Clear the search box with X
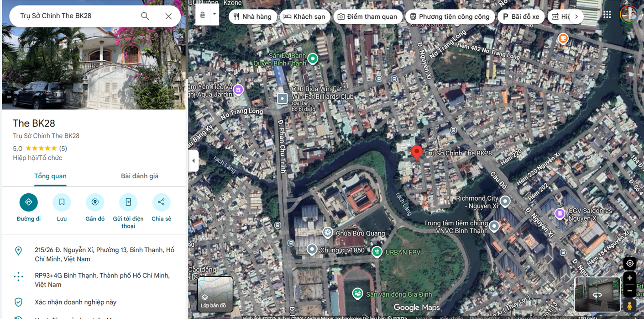 click(168, 16)
